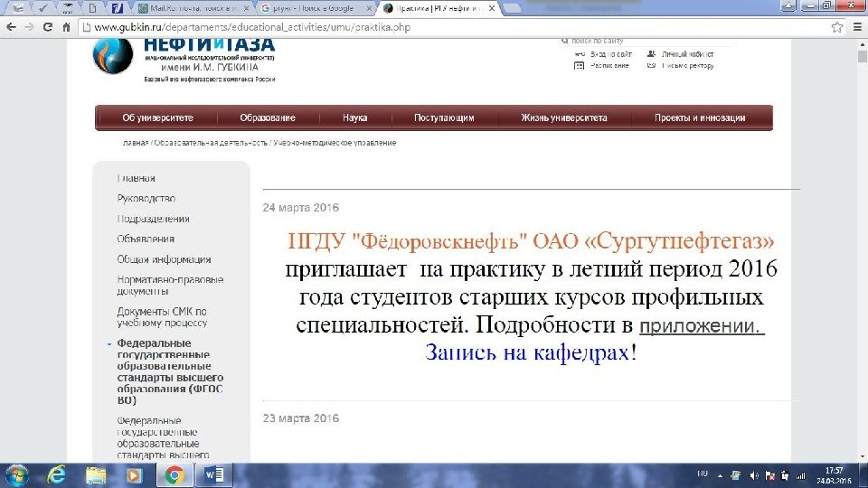Viewport: 868px width, 488px height.
Task: Open the Письмо ректору link
Action: click(687, 65)
